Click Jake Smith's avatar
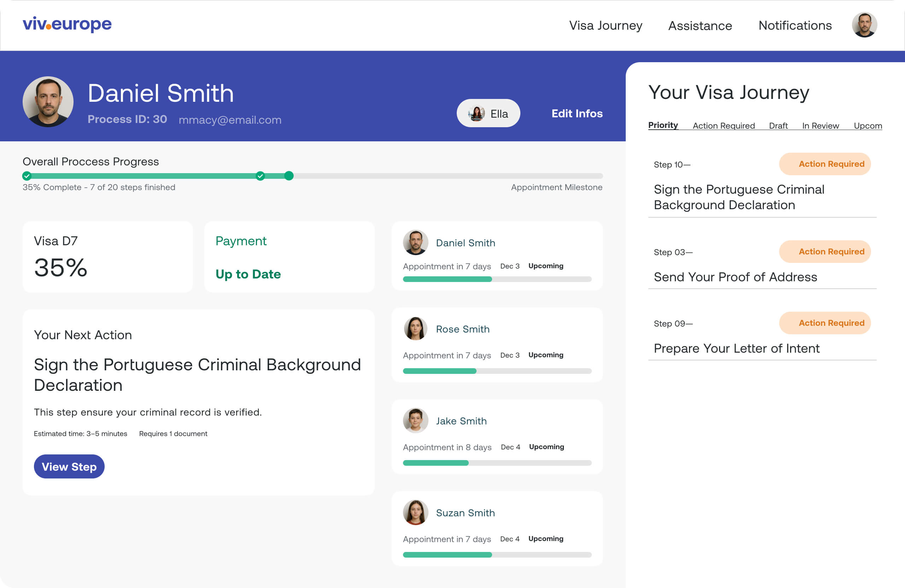This screenshot has height=588, width=905. 416,421
